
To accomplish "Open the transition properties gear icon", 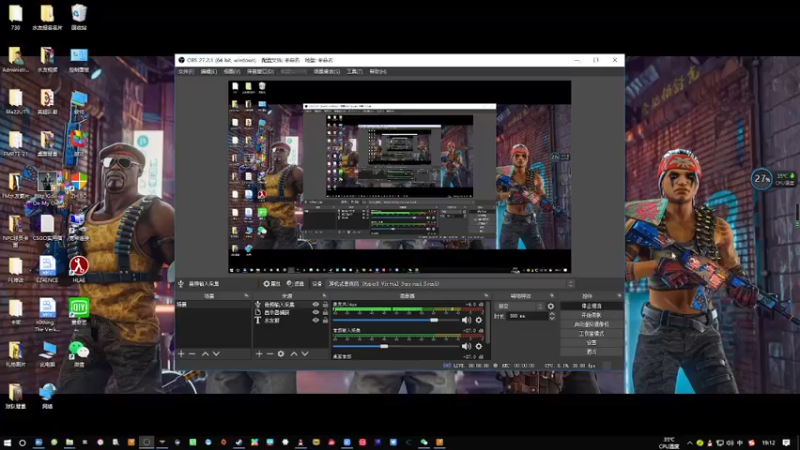I will click(551, 306).
